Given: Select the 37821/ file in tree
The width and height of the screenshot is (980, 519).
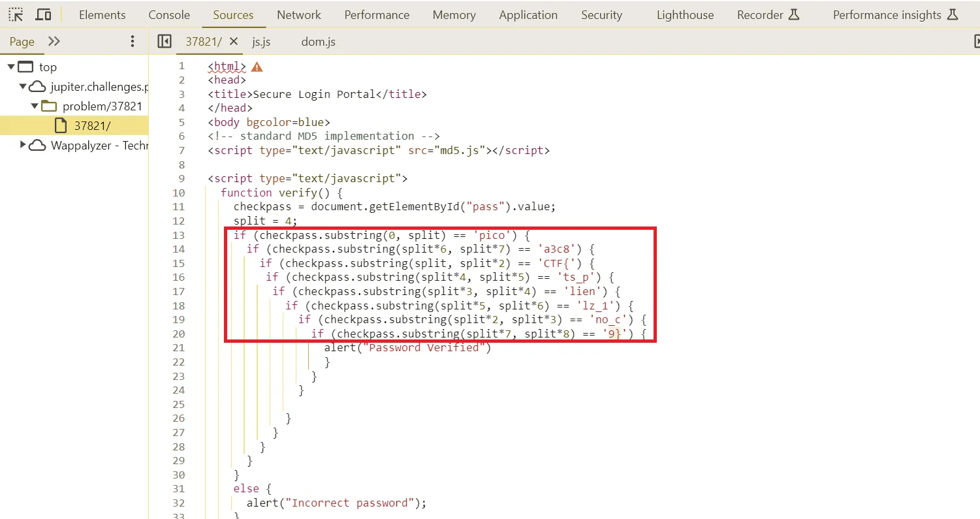Looking at the screenshot, I should 74,125.
